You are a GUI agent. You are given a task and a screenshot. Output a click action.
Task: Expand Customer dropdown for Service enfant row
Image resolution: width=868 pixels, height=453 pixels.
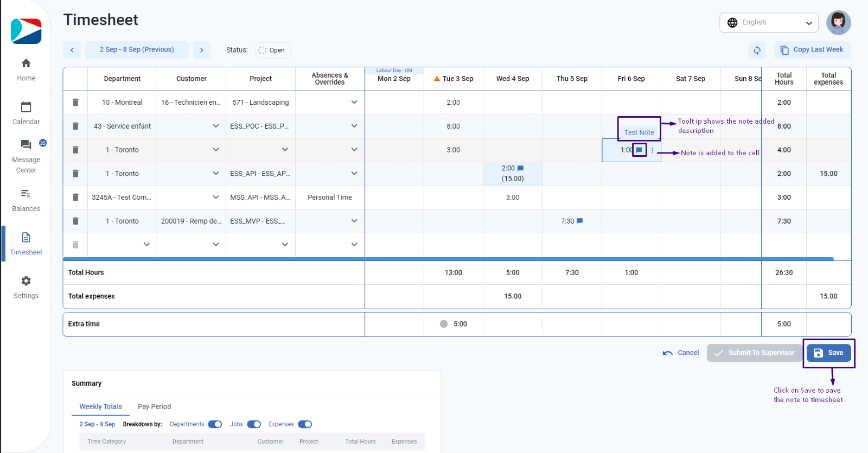coord(216,126)
